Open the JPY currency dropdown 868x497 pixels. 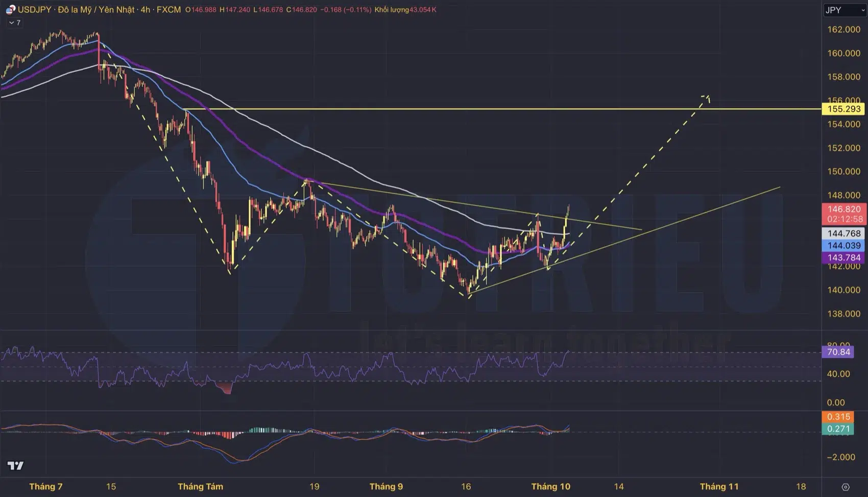click(x=845, y=9)
